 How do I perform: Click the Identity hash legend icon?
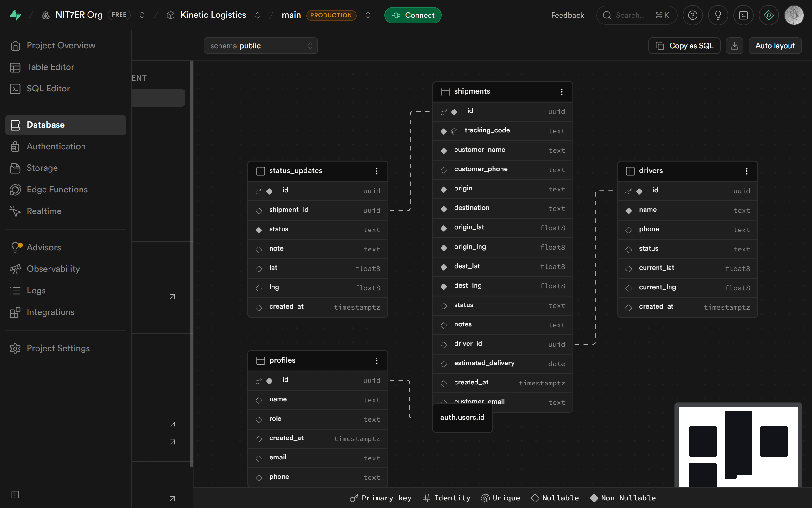coord(427,498)
